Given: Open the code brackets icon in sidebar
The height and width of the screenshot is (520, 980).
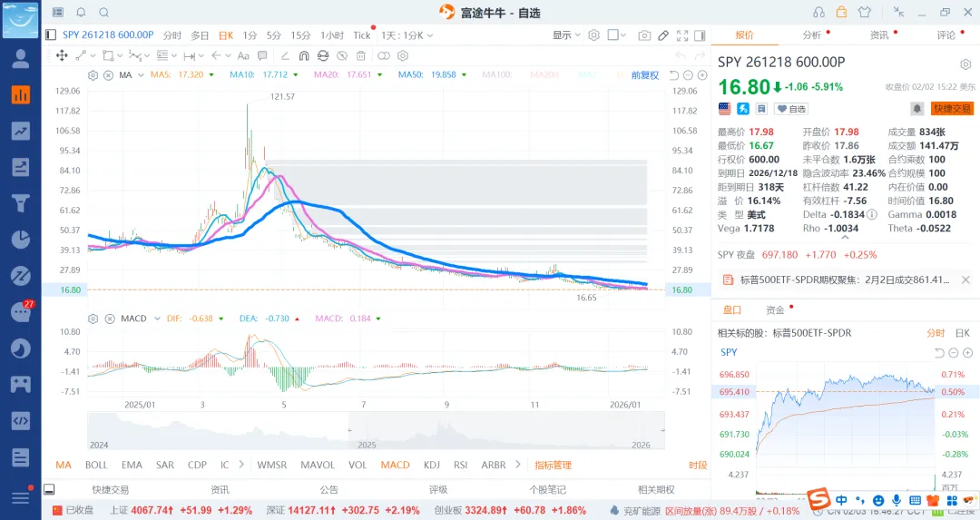Looking at the screenshot, I should [x=21, y=420].
